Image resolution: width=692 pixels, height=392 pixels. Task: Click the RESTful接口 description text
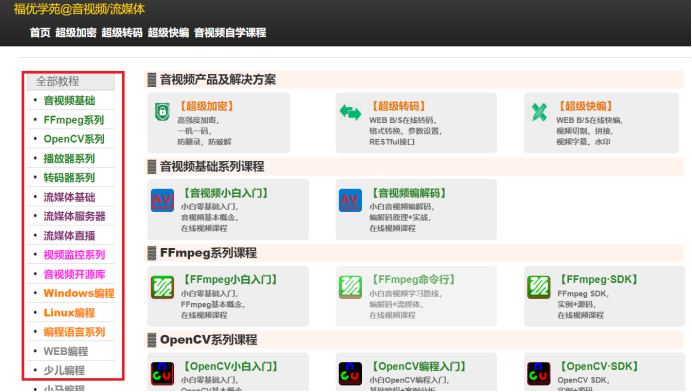[392, 142]
